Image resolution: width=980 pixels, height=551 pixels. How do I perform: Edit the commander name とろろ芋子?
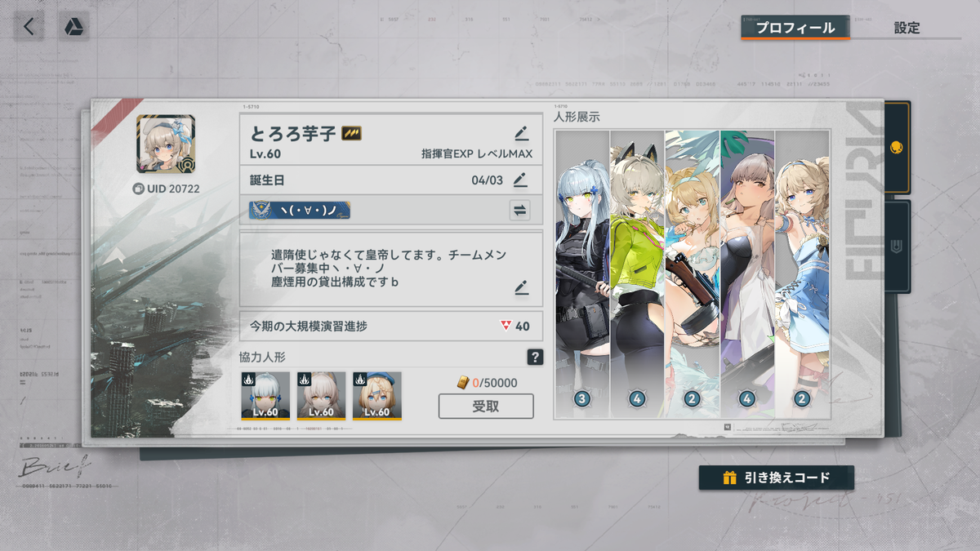[521, 133]
